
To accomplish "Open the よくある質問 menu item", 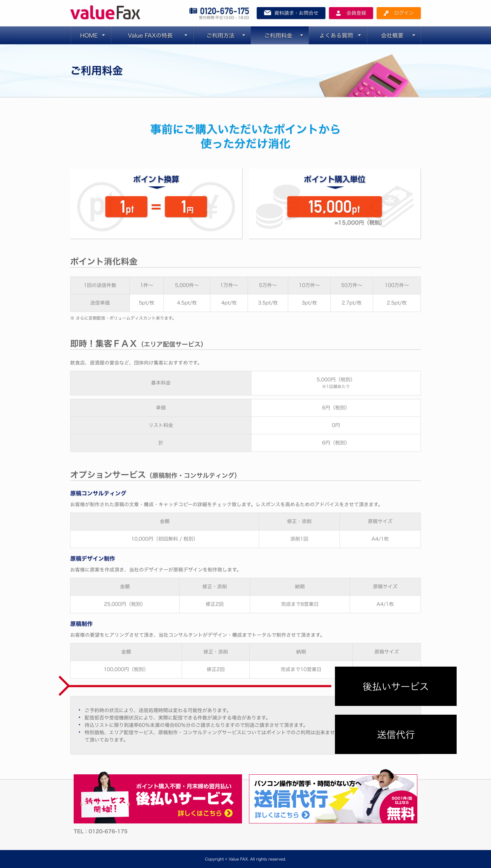I will point(336,35).
